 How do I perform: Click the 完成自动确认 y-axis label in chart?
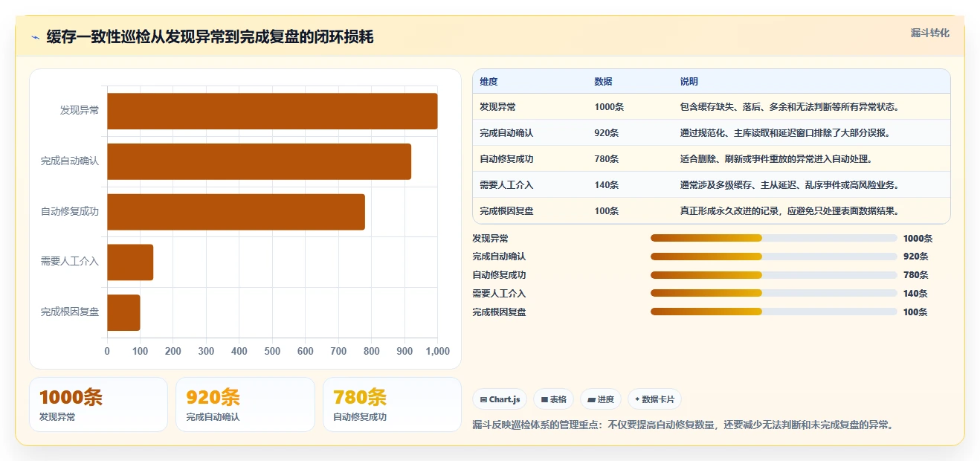(70, 161)
